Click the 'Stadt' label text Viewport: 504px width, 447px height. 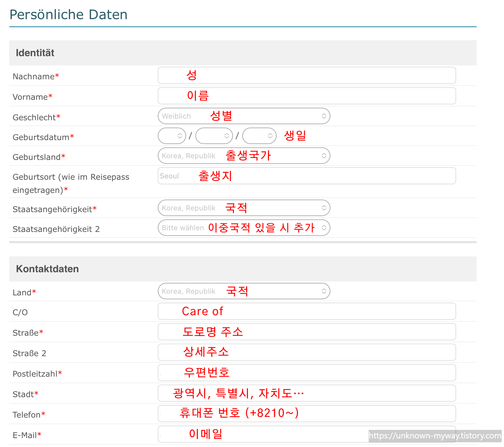(23, 394)
